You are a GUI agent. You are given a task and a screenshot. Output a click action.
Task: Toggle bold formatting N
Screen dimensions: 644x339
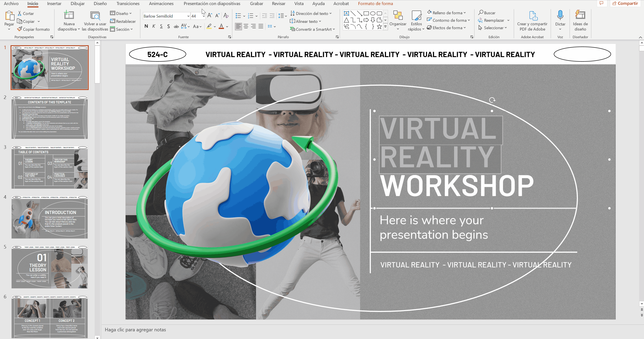click(146, 26)
